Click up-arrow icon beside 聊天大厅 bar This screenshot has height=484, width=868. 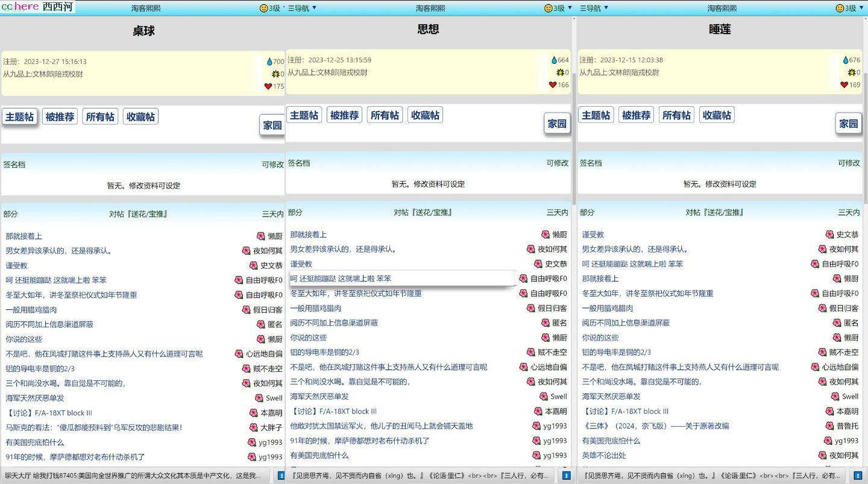click(x=281, y=476)
